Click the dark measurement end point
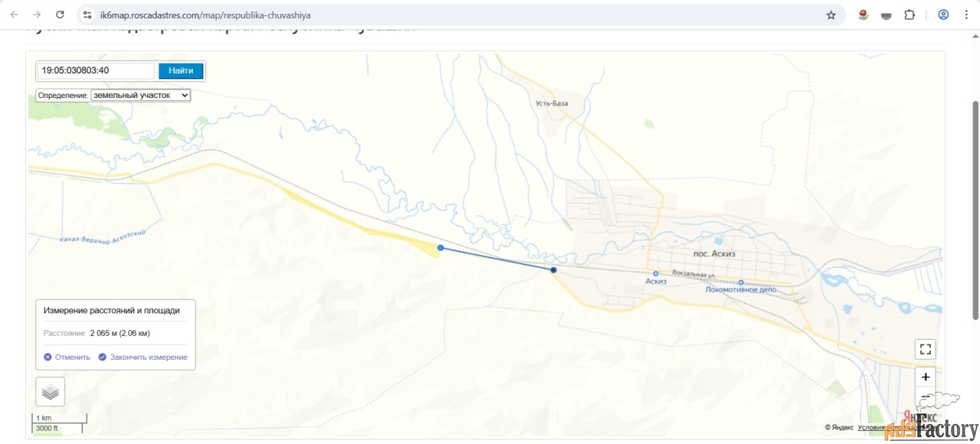Image resolution: width=980 pixels, height=444 pixels. point(553,269)
